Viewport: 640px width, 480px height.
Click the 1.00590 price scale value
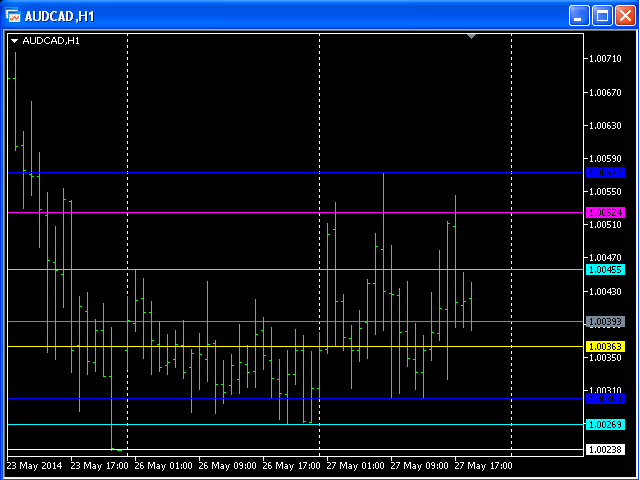pyautogui.click(x=605, y=158)
